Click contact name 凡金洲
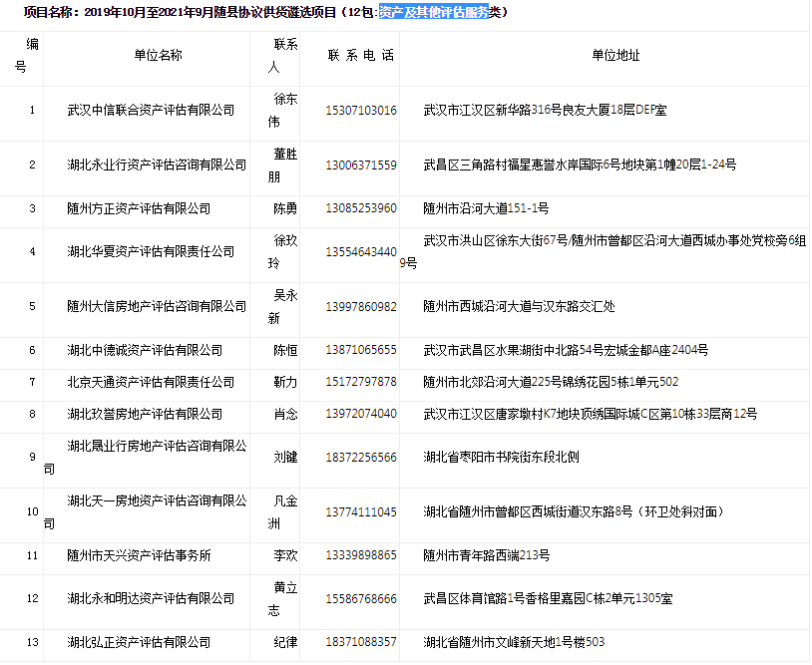The image size is (812, 665). (285, 511)
